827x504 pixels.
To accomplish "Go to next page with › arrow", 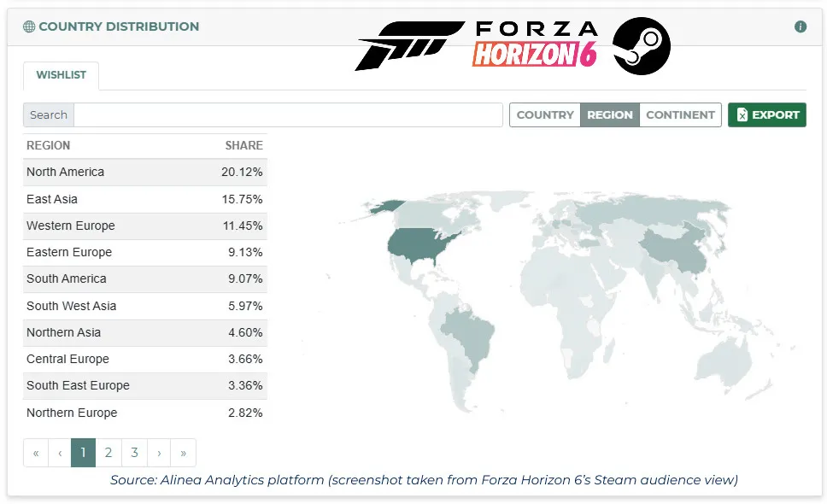I will coord(159,453).
